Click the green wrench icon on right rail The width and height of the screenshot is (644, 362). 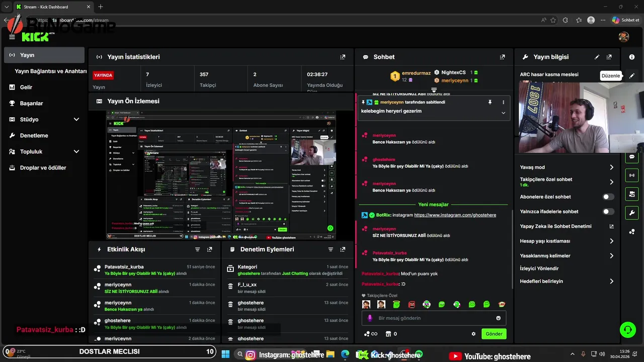click(631, 213)
